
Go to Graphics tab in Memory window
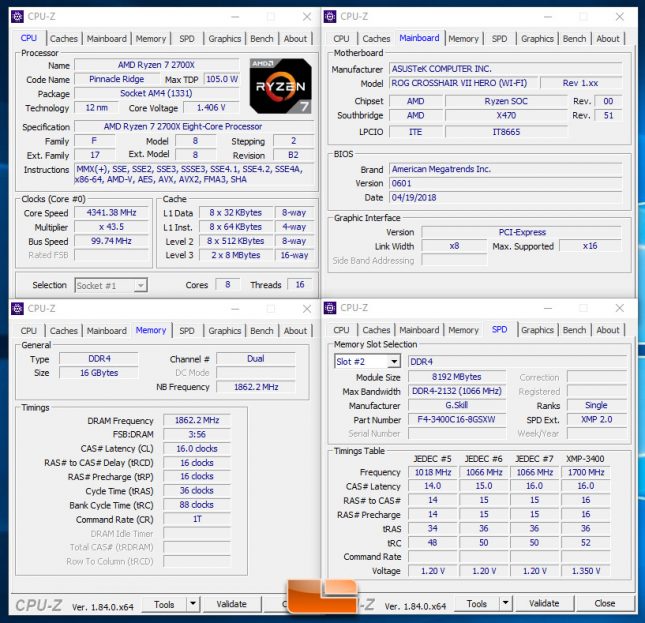coord(225,331)
